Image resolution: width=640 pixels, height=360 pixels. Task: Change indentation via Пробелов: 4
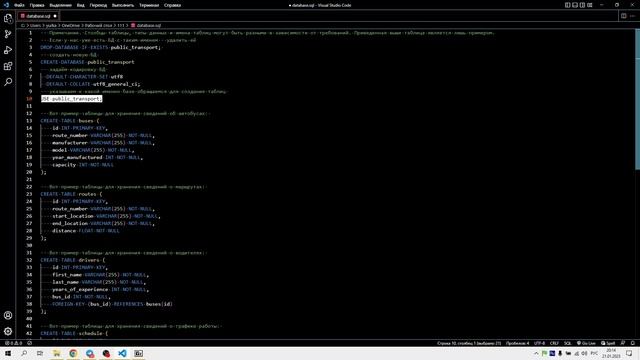click(517, 343)
